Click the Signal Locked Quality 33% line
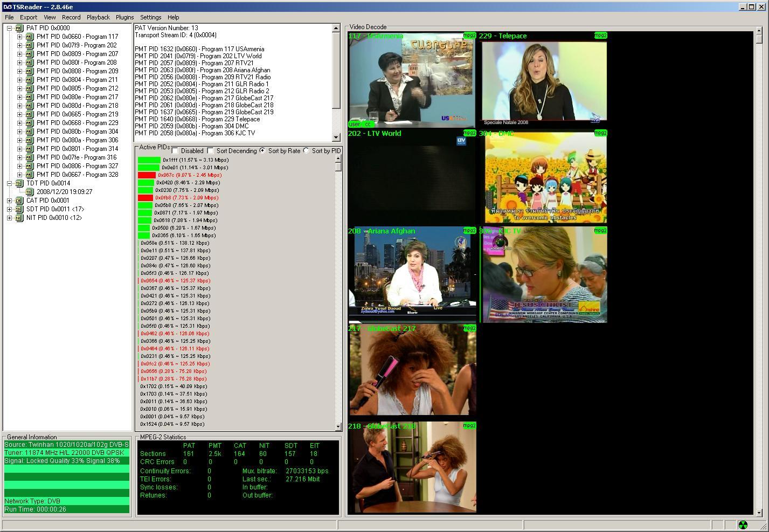The width and height of the screenshot is (769, 532). (x=67, y=461)
